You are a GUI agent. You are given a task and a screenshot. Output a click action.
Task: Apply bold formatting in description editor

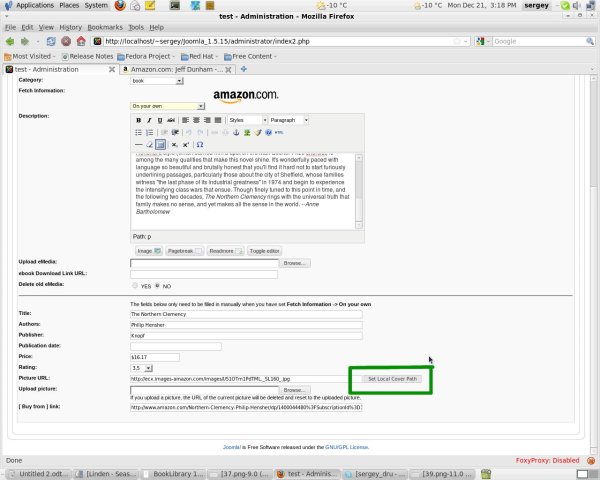[139, 120]
